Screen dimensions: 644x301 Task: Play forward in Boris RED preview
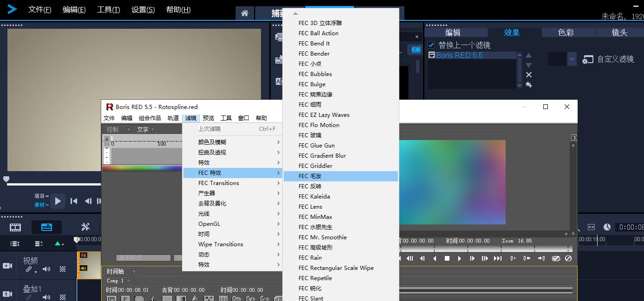459,258
